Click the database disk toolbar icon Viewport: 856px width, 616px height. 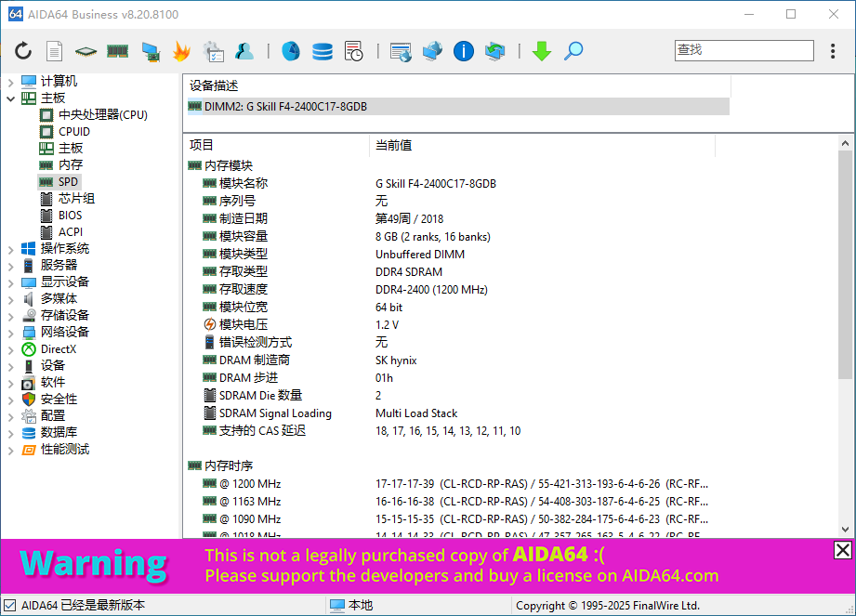323,51
